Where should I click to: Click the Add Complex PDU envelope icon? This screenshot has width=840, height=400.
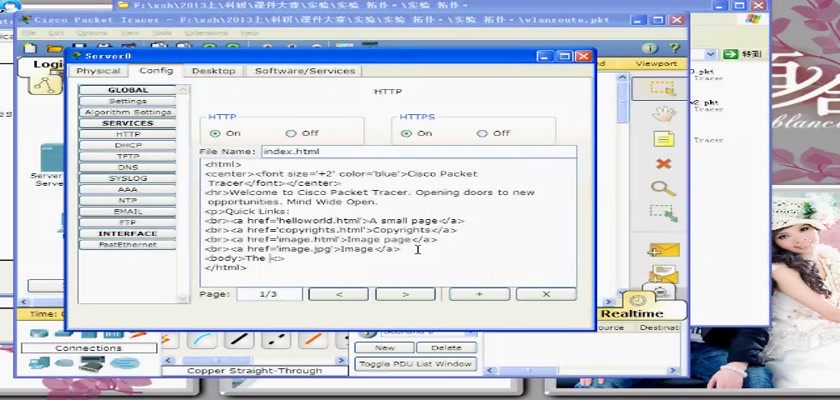(x=663, y=274)
